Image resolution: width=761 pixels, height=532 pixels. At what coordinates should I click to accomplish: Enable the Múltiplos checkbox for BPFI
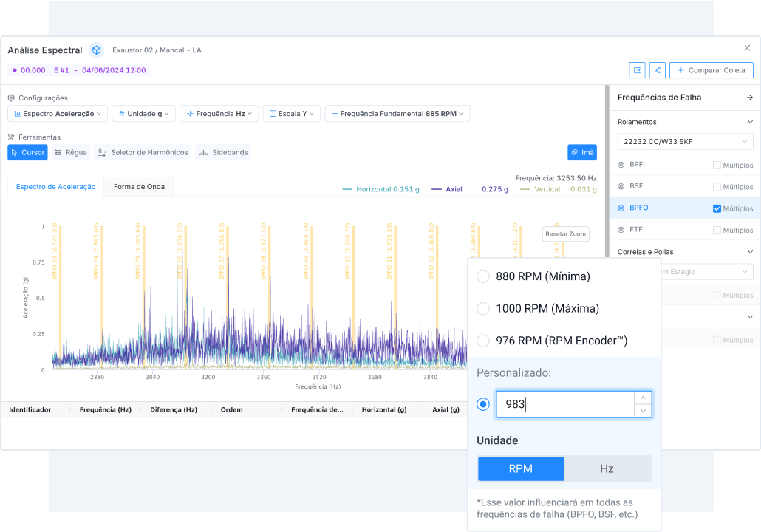(717, 166)
